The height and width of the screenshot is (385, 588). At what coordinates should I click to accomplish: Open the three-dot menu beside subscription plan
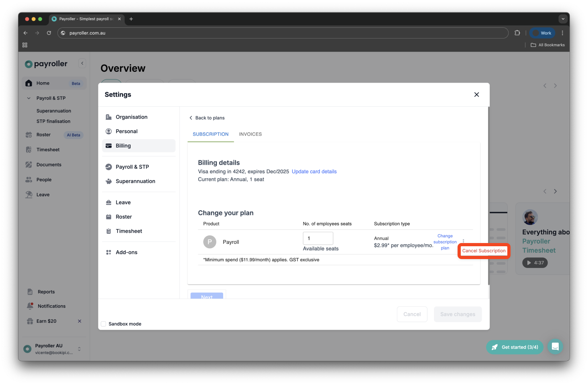point(463,241)
